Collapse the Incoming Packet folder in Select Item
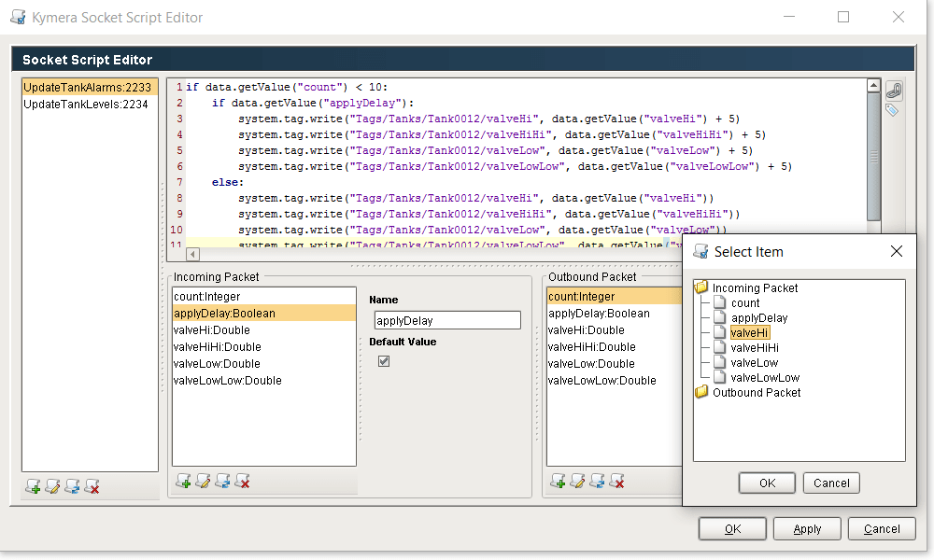 click(701, 287)
